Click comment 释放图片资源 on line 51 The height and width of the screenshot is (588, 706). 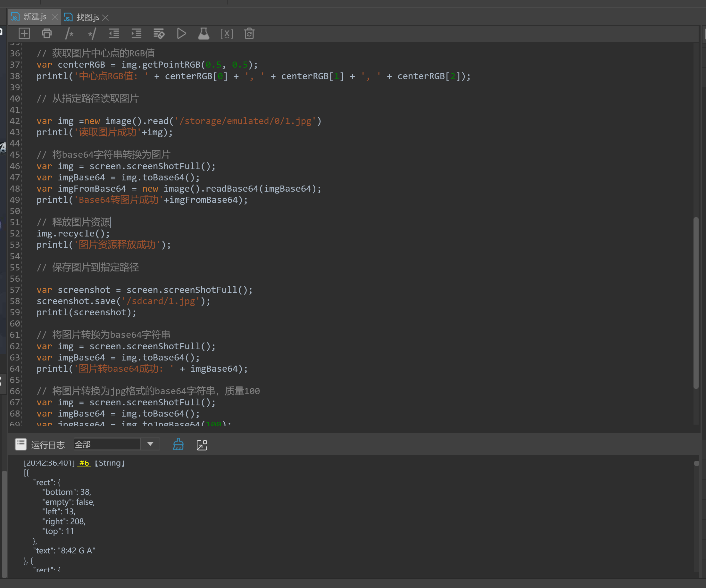click(x=73, y=222)
